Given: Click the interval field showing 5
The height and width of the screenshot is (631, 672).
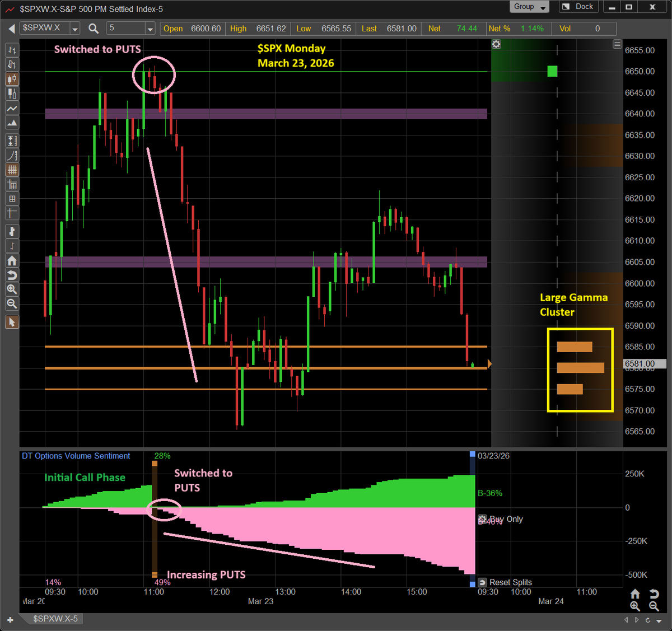Looking at the screenshot, I should [125, 28].
